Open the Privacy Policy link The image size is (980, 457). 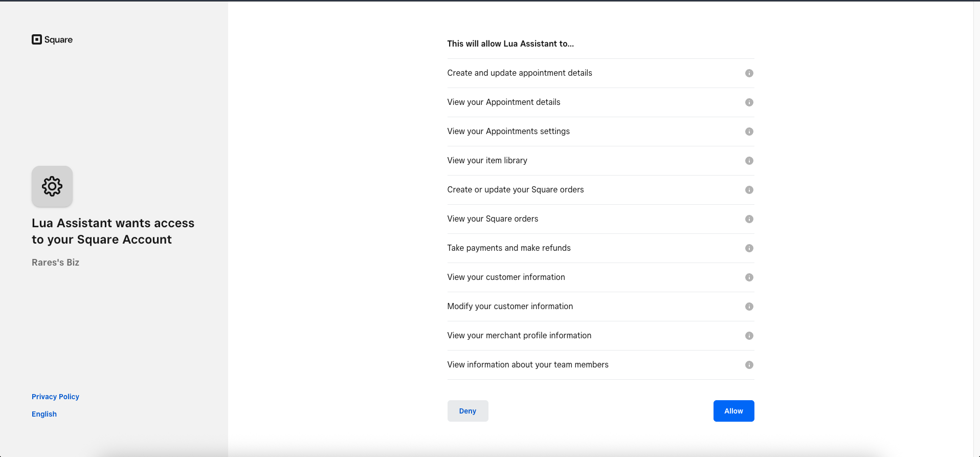pyautogui.click(x=55, y=397)
